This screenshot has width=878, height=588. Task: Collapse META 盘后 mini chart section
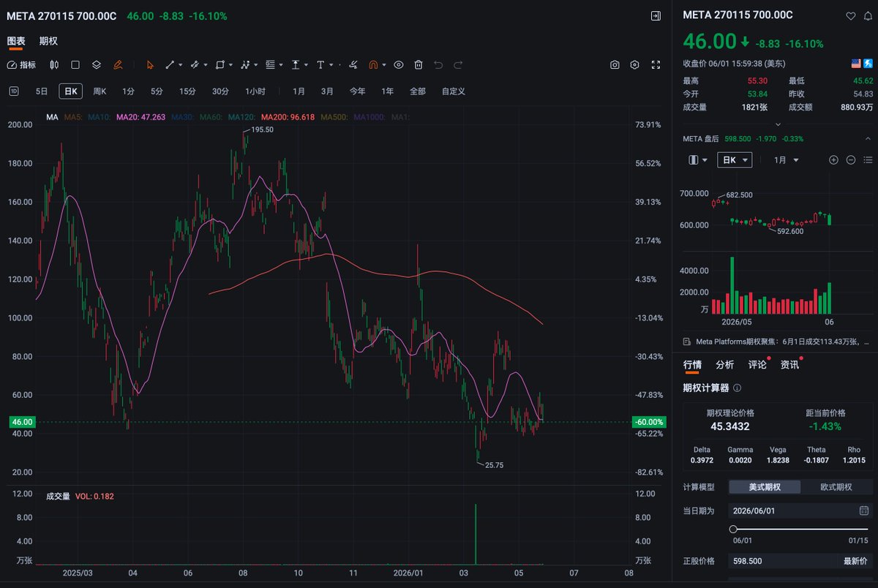coord(868,138)
